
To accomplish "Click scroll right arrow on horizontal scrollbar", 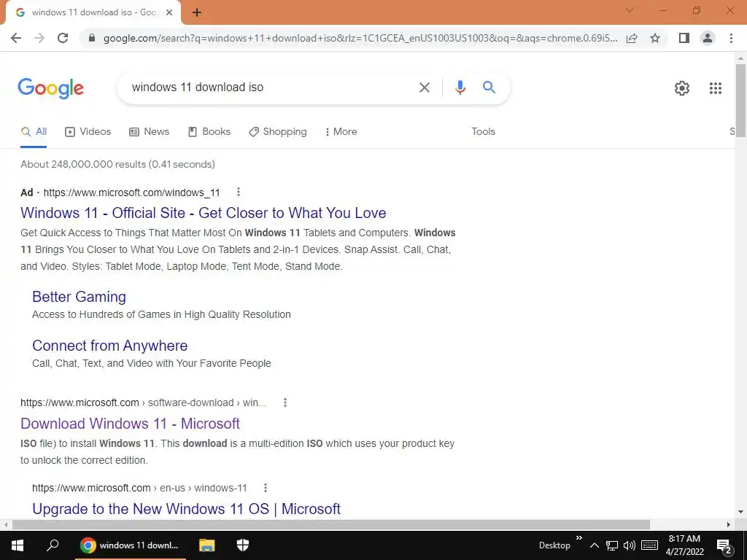I will click(729, 524).
